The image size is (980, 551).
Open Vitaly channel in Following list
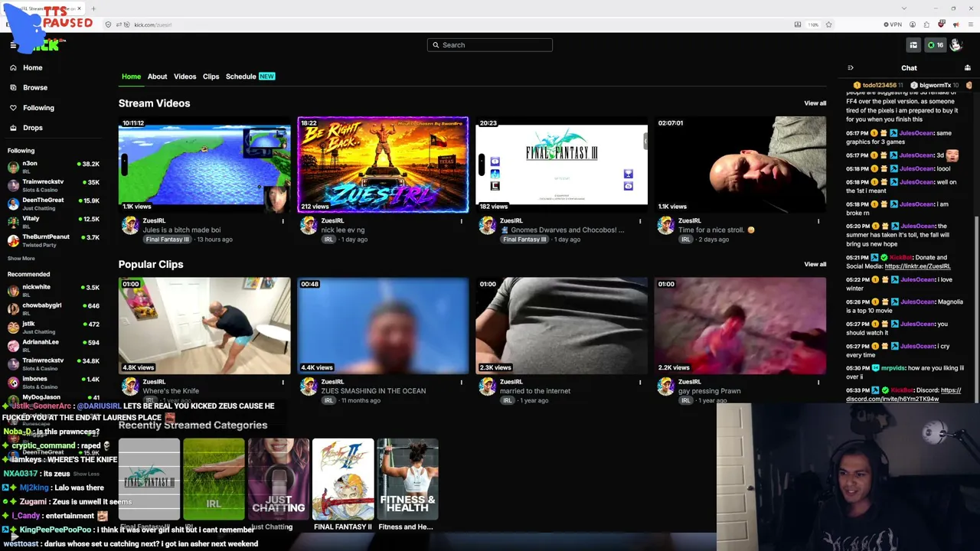pos(54,222)
